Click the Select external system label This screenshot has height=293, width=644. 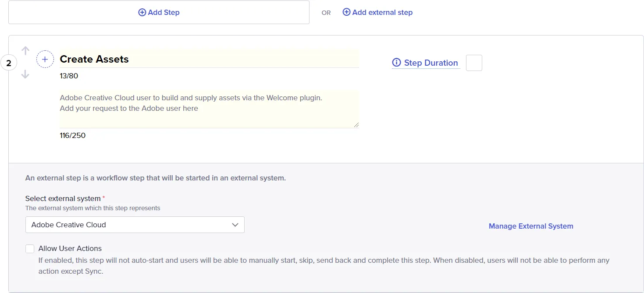[x=63, y=198]
